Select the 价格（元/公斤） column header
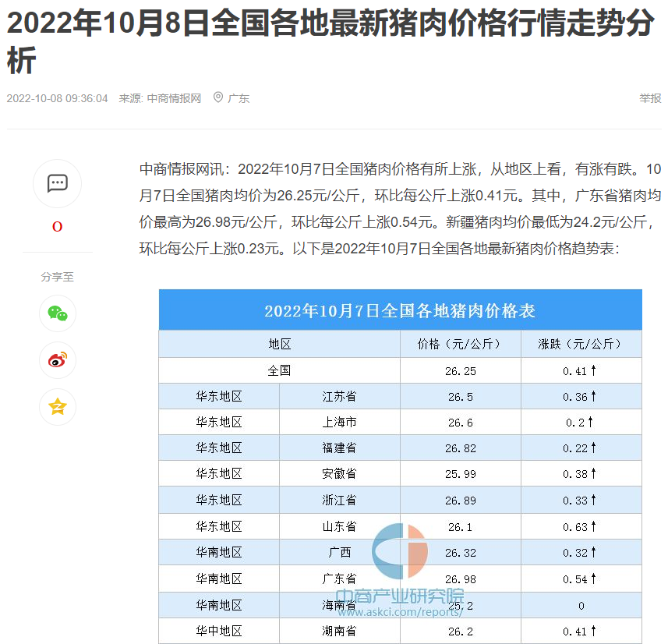The width and height of the screenshot is (668, 644). [461, 344]
